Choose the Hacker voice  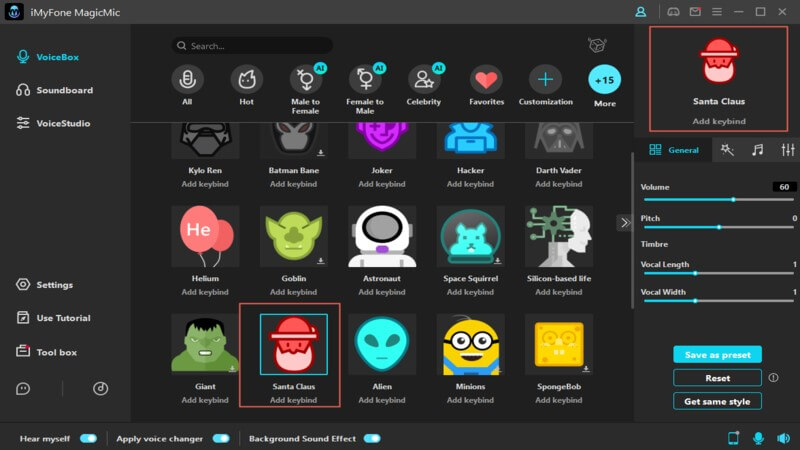coord(470,141)
